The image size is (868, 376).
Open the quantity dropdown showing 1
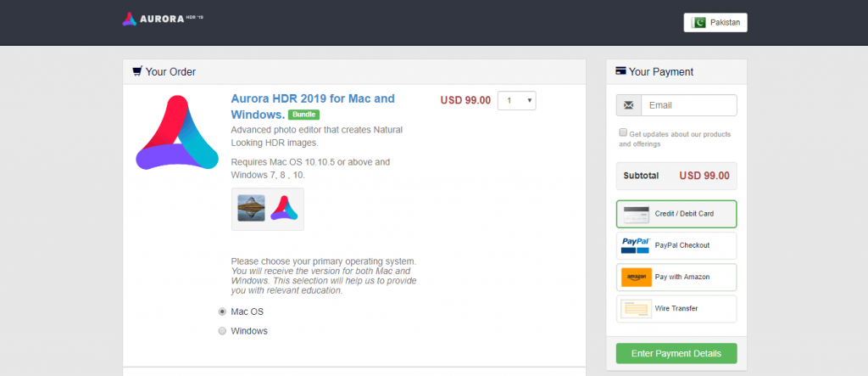click(516, 100)
